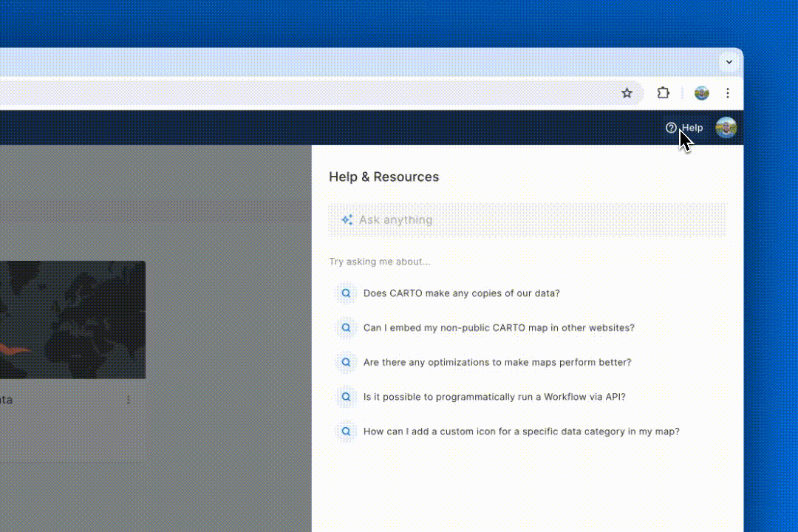Open the browser Extensions puzzle icon
This screenshot has width=798, height=532.
664,93
